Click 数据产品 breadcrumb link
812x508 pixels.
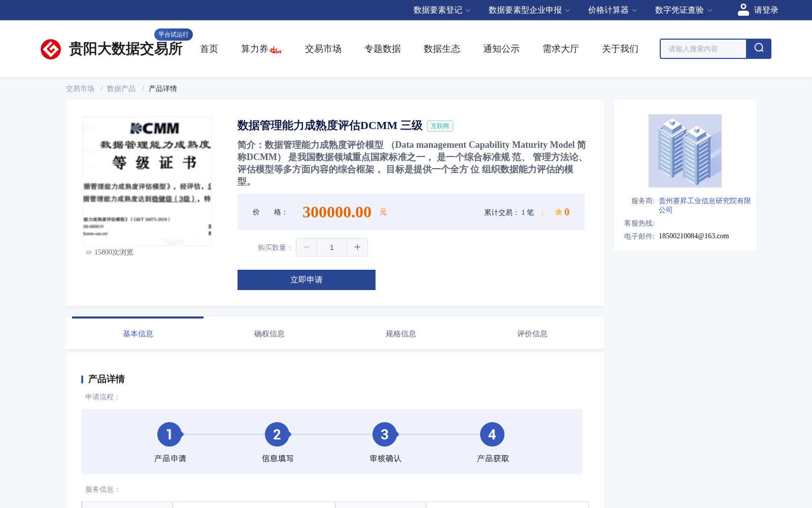[x=121, y=88]
